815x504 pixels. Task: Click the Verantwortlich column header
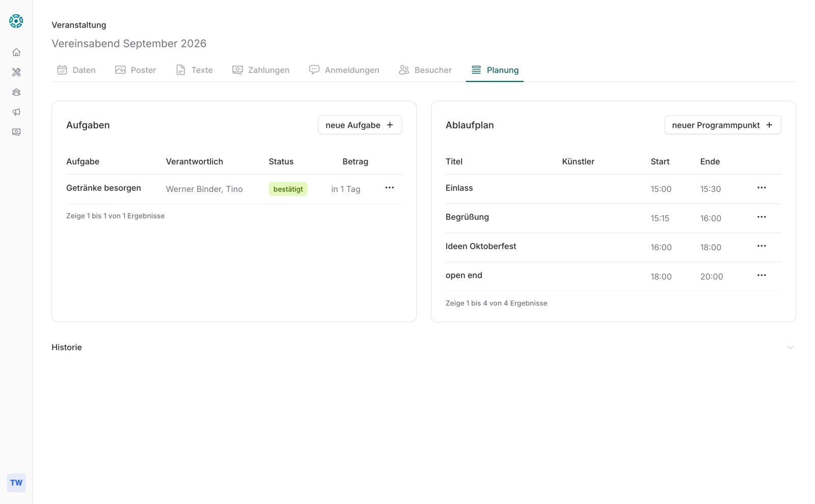pos(195,161)
